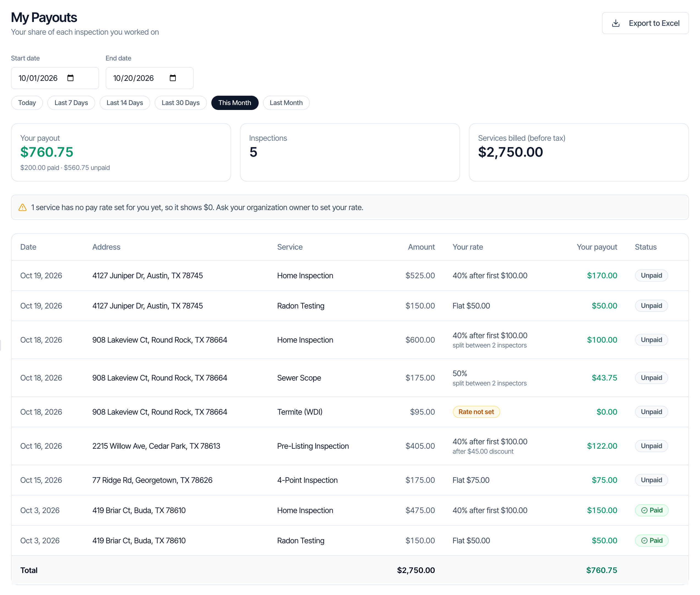Select the Last Month preset

pyautogui.click(x=286, y=103)
